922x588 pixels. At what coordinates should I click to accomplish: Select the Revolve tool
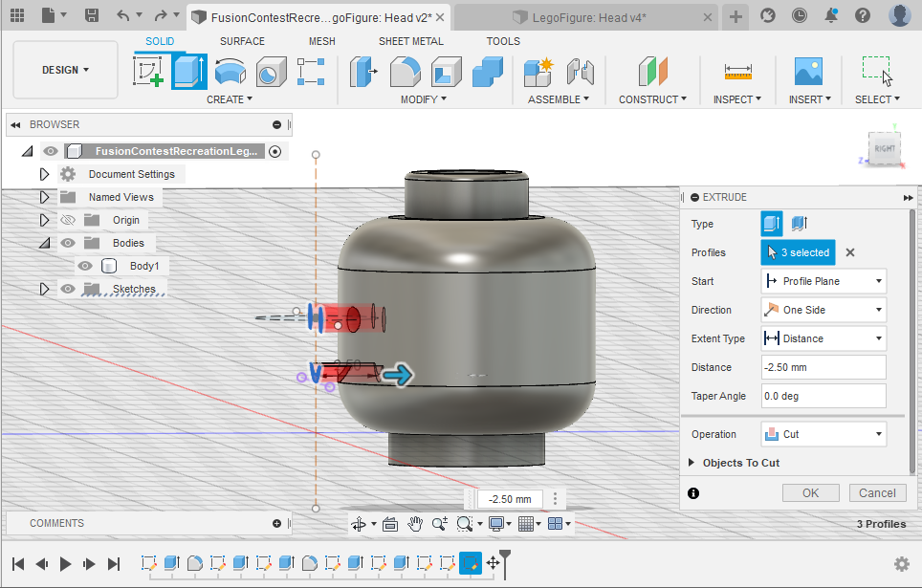(230, 71)
